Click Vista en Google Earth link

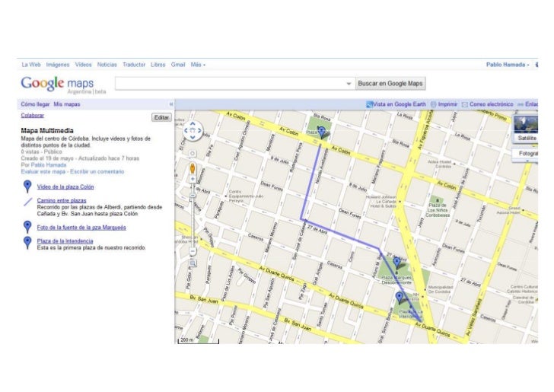[400, 104]
